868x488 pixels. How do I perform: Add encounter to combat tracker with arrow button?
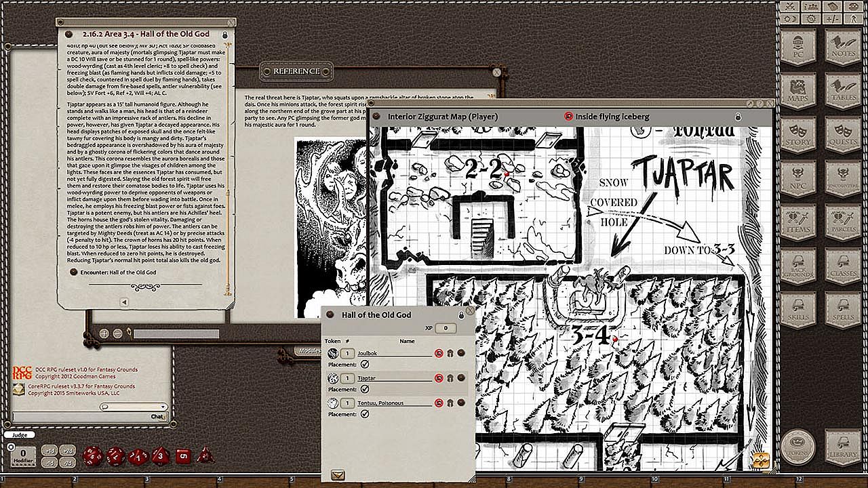tap(337, 474)
